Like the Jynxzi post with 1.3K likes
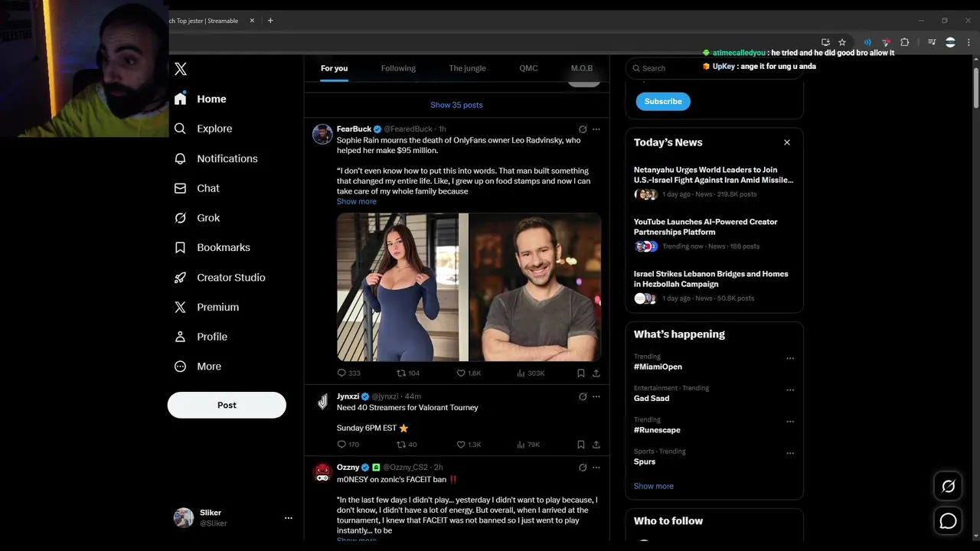This screenshot has height=551, width=980. (469, 445)
